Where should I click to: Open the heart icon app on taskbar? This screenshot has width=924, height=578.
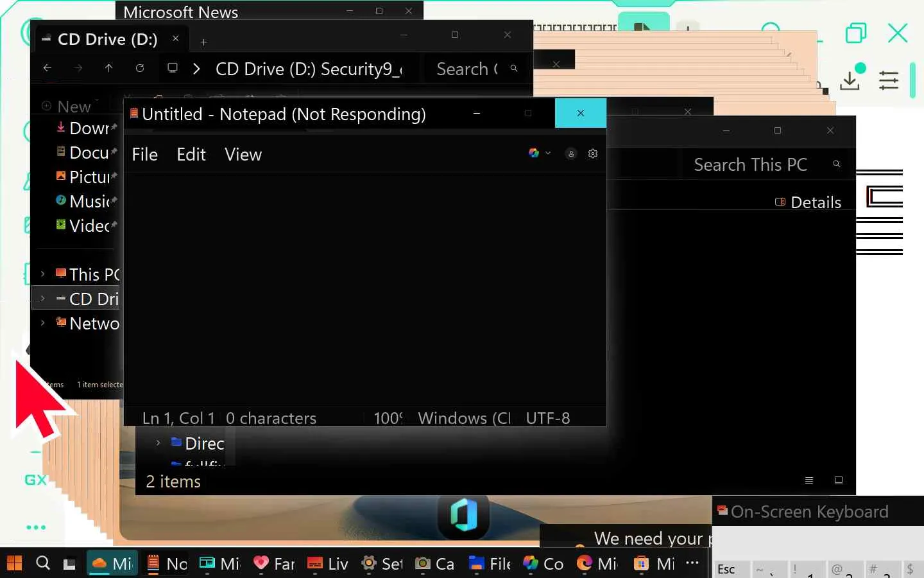pos(274,564)
